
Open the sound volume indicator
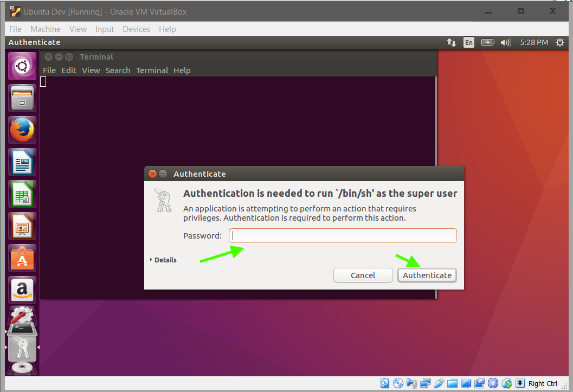coord(505,42)
